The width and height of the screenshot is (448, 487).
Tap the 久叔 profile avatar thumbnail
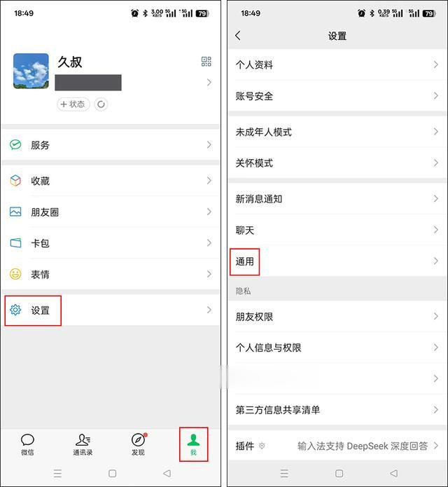pos(31,71)
